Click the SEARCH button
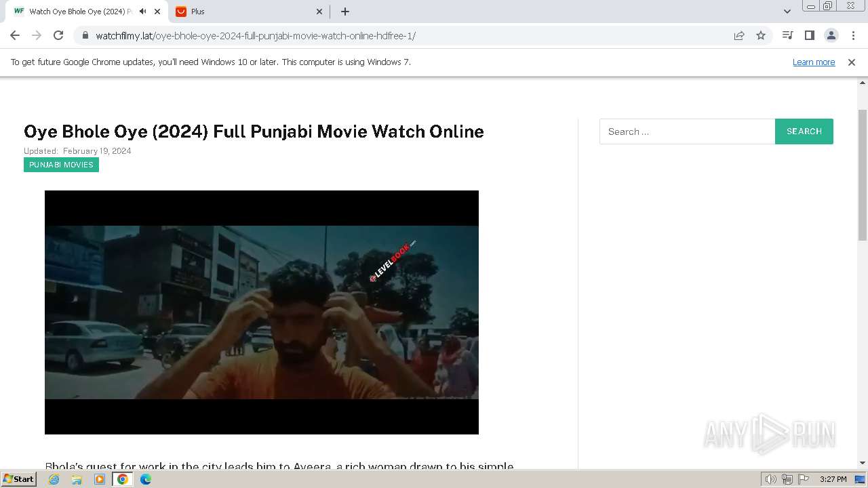Image resolution: width=868 pixels, height=488 pixels. coord(804,131)
